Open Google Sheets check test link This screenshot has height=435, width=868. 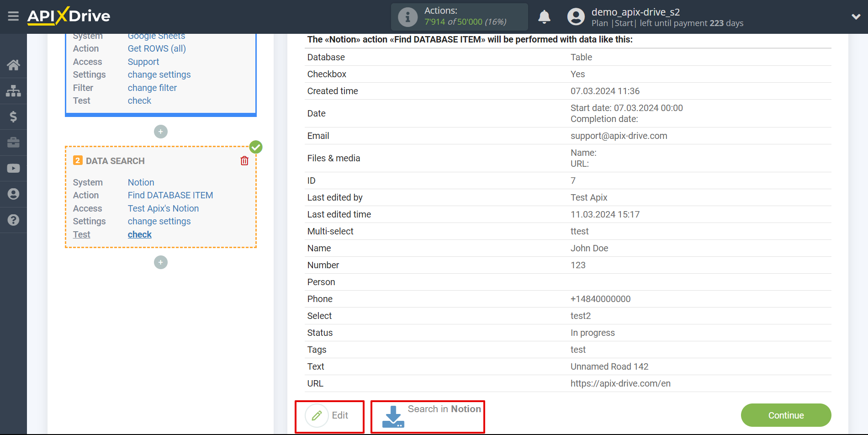click(x=139, y=101)
